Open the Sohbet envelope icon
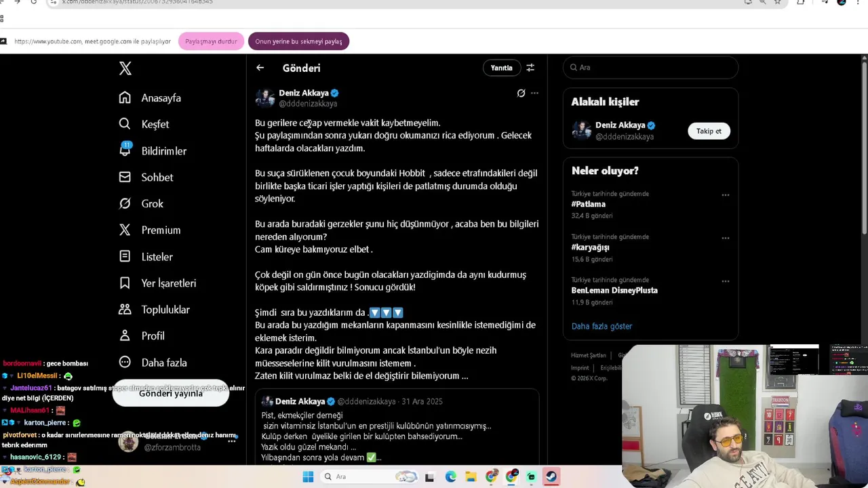 [125, 177]
